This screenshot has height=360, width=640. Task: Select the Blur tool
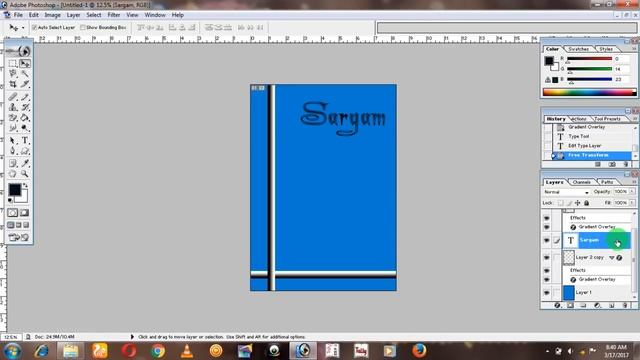coord(13,128)
